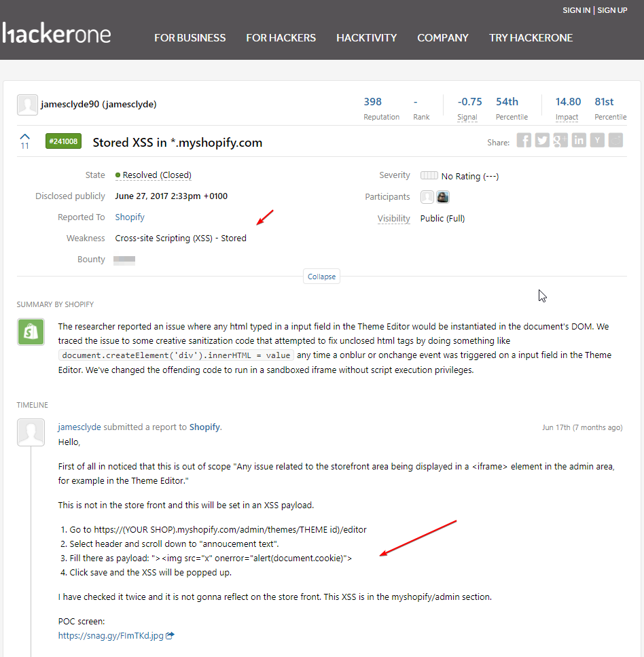Click reputation value 398
This screenshot has width=644, height=657.
pyautogui.click(x=372, y=102)
